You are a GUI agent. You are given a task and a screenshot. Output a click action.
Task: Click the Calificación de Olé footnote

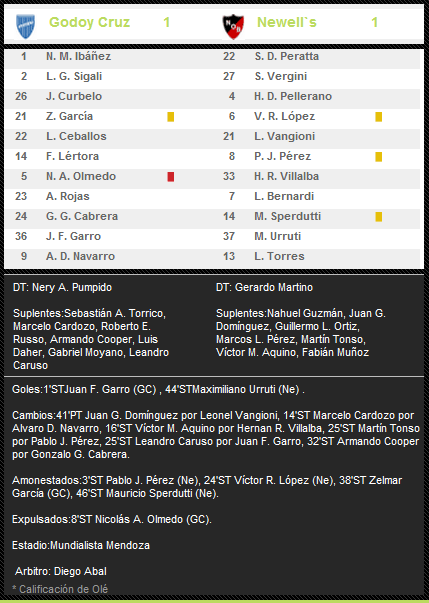click(60, 589)
